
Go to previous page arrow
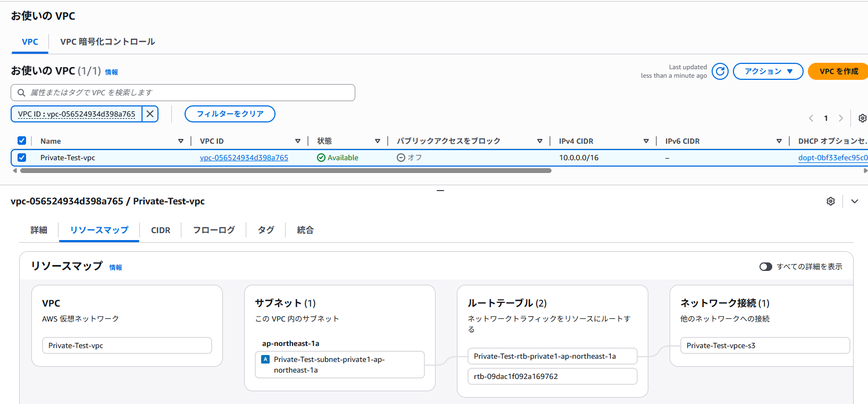(811, 118)
